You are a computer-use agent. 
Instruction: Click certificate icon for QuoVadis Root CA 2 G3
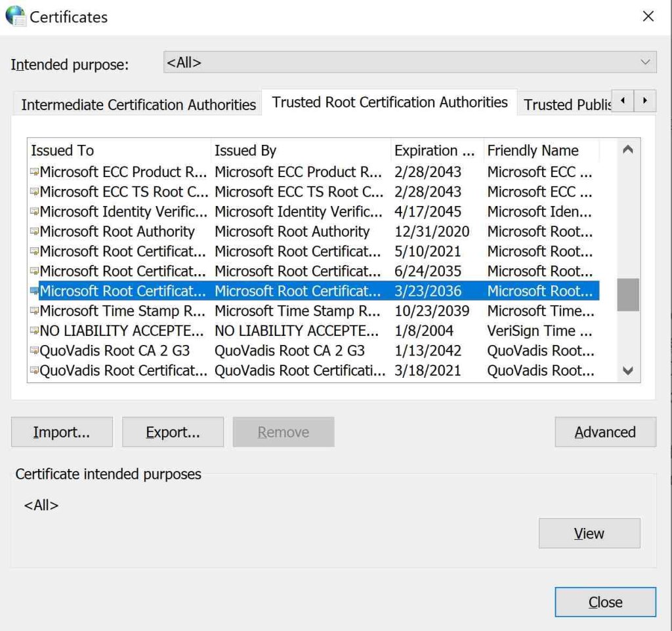(x=34, y=351)
